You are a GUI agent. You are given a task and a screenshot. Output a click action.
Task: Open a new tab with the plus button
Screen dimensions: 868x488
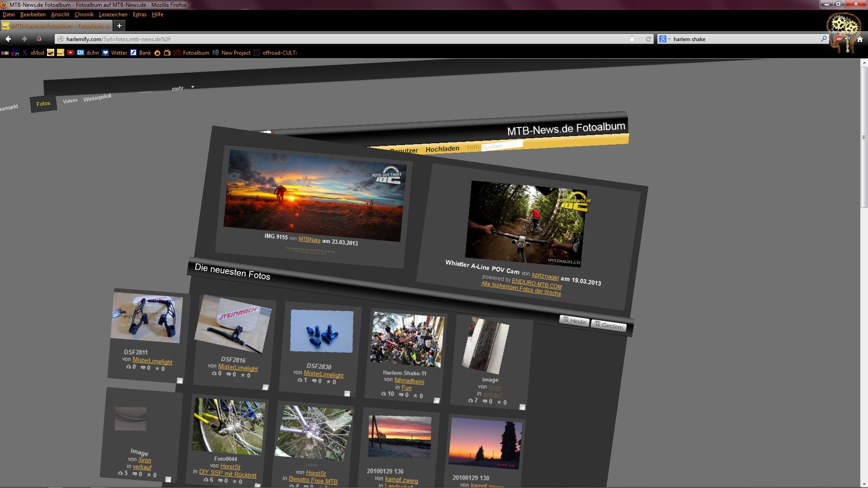(x=119, y=26)
